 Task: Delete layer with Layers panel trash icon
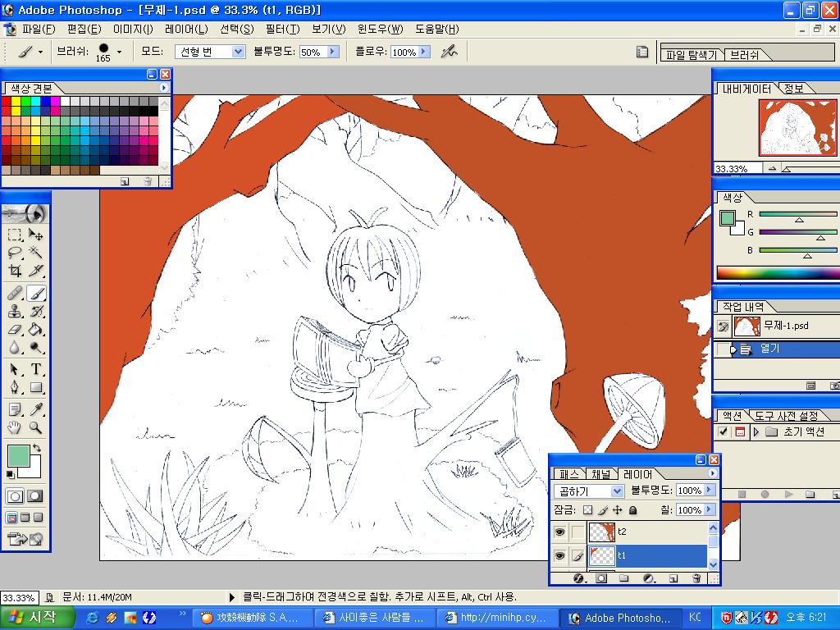(696, 578)
